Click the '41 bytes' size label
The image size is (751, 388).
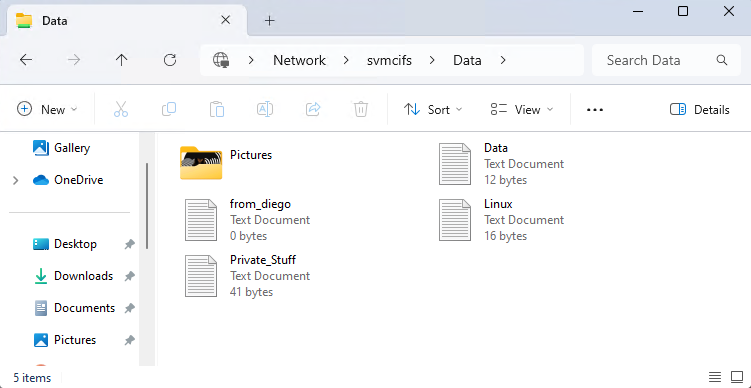tap(251, 292)
